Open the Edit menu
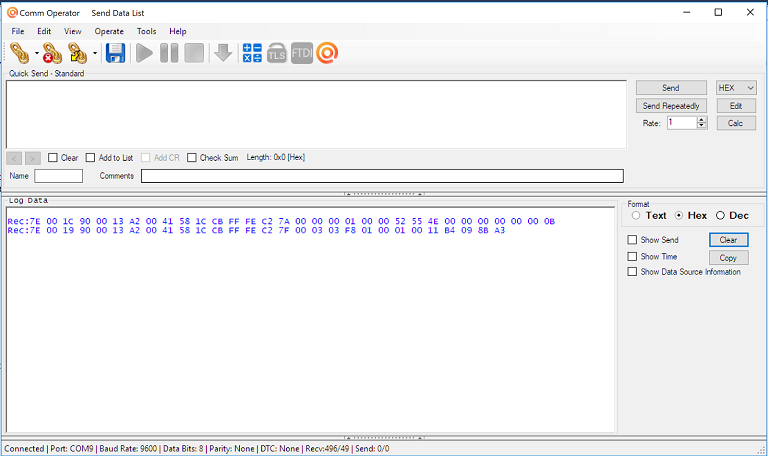This screenshot has width=768, height=456. 44,31
